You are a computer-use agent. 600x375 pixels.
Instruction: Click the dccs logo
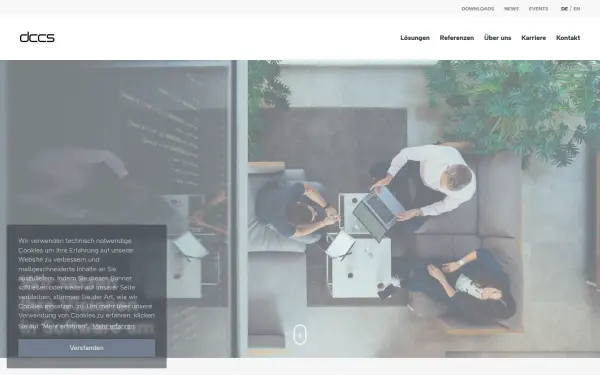point(37,38)
